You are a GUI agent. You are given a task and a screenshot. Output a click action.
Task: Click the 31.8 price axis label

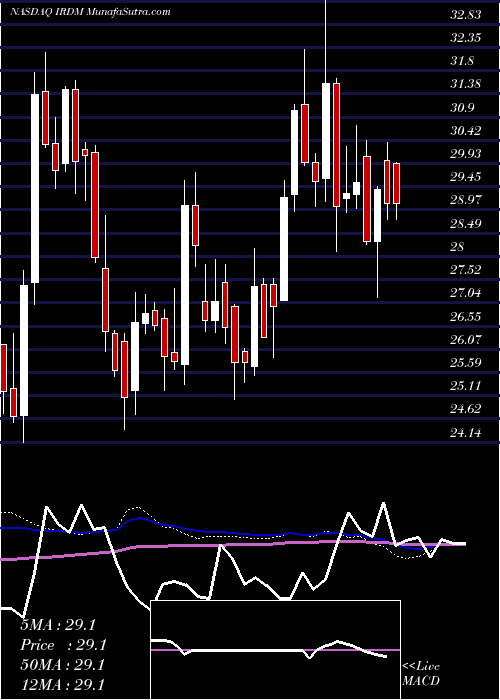pyautogui.click(x=462, y=61)
